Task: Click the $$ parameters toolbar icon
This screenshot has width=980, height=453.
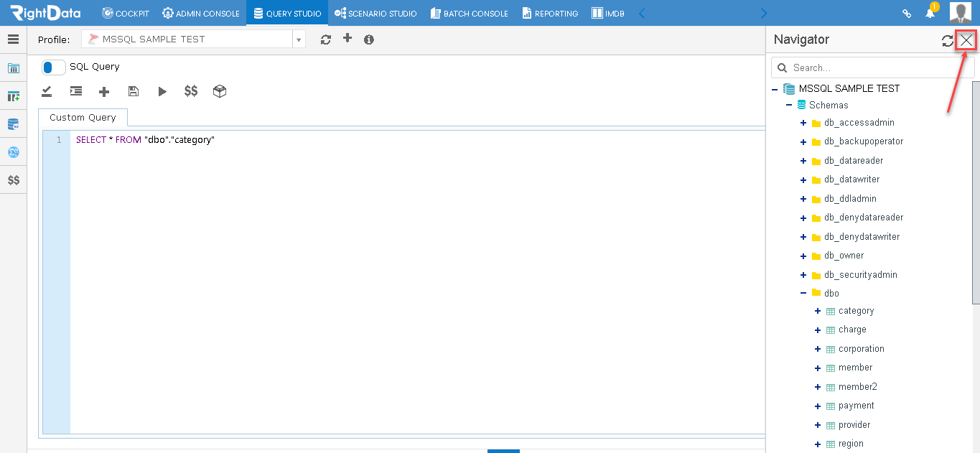Action: 191,91
